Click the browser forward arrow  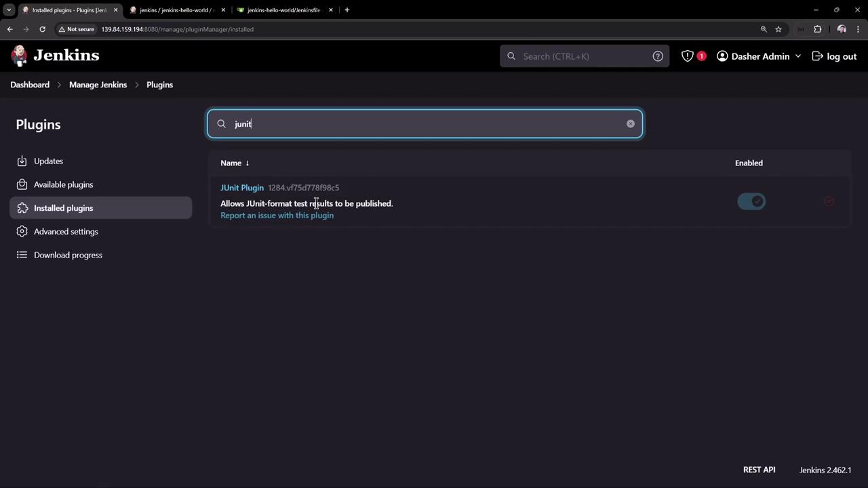click(26, 29)
